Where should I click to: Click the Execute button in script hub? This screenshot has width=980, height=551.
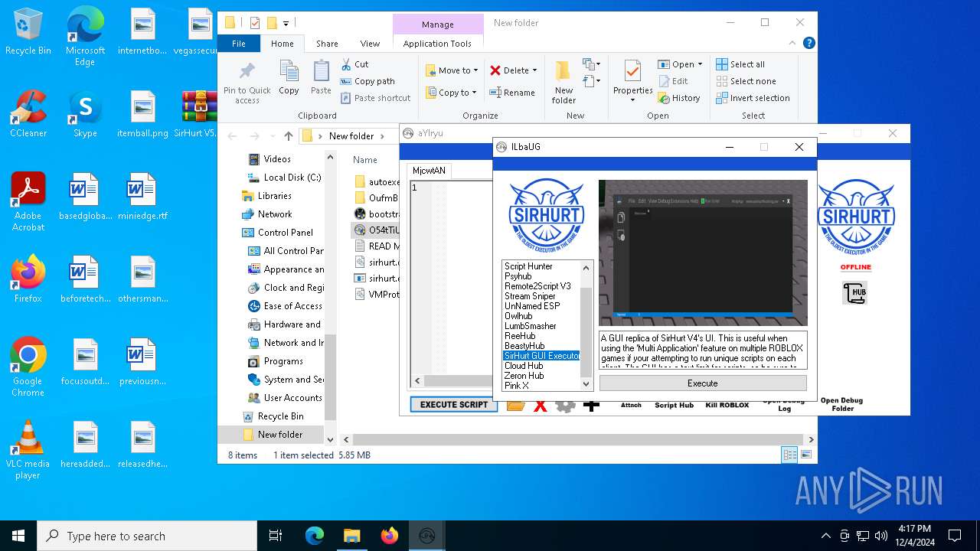[x=702, y=383]
